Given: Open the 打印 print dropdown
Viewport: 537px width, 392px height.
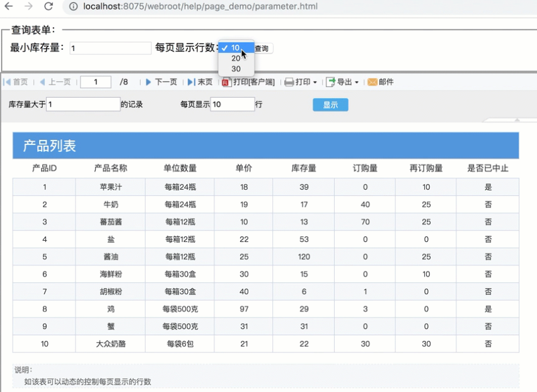Looking at the screenshot, I should (x=301, y=82).
